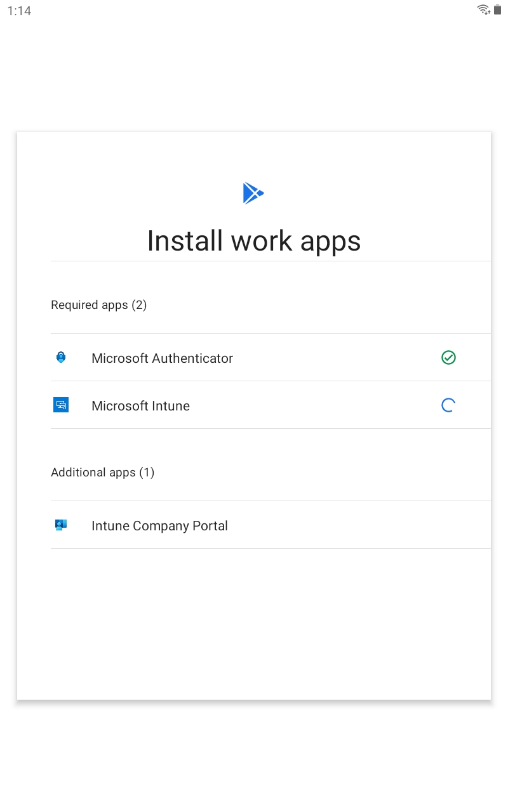Click empty card area below Intune Company Portal
Screen dimensions: 508x812
(254, 622)
